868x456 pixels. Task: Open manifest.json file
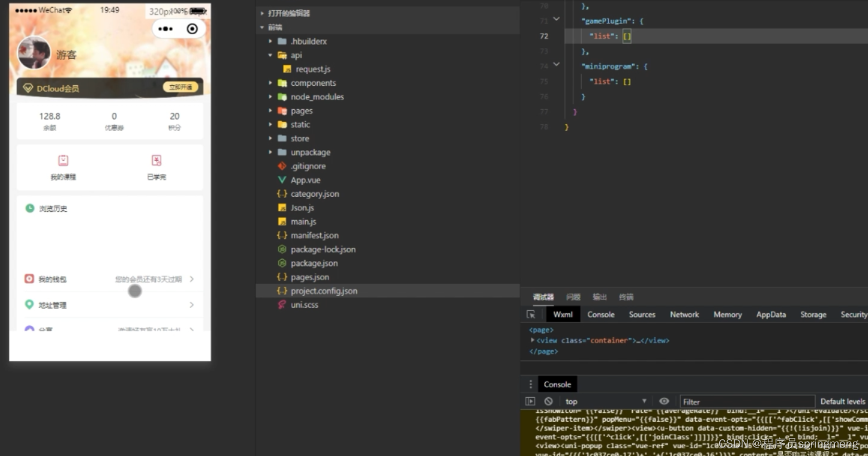[315, 235]
